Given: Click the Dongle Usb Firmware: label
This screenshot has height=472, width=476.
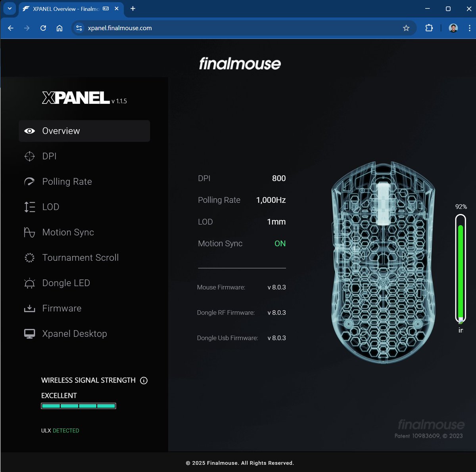Looking at the screenshot, I should coord(227,338).
